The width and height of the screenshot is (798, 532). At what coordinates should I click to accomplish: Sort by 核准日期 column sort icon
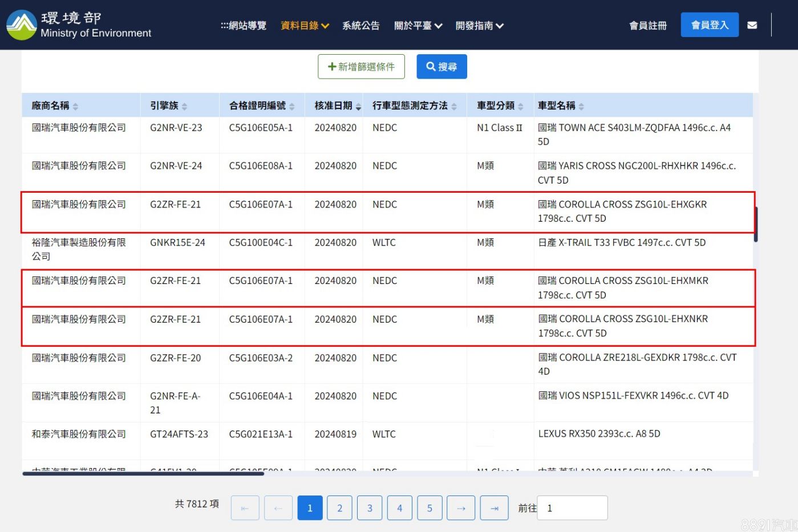coord(358,107)
